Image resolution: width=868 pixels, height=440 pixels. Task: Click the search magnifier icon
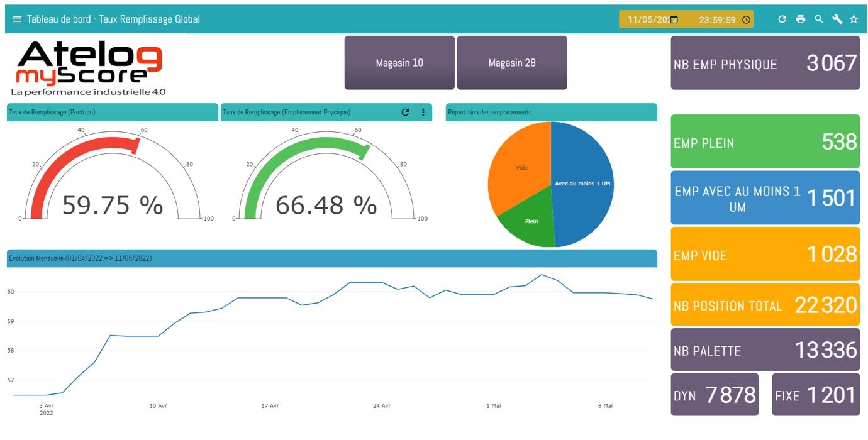[819, 19]
